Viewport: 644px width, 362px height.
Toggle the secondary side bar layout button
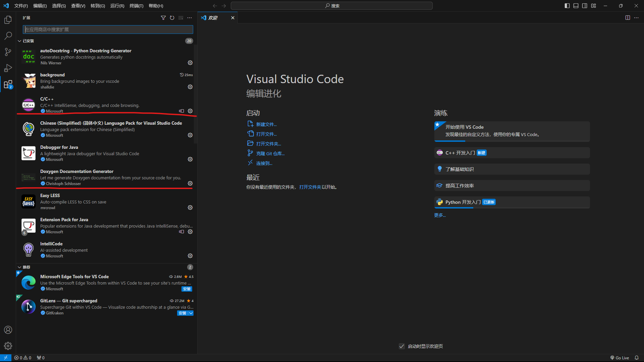pos(585,6)
